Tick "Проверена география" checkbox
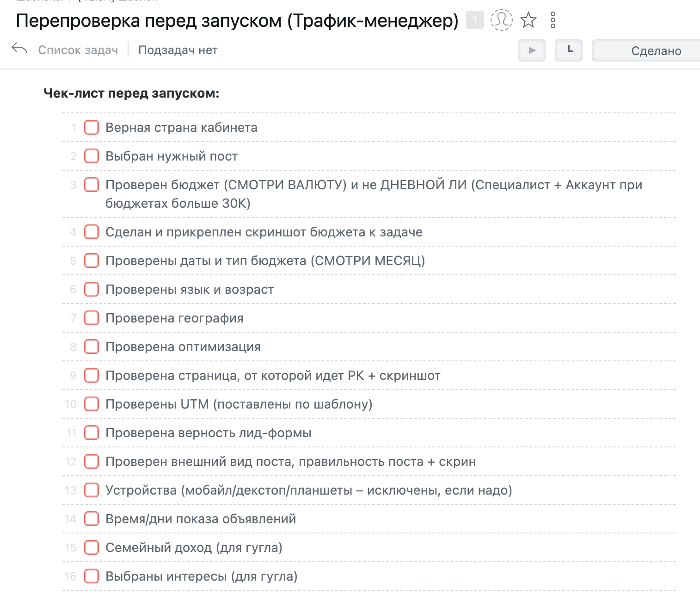The image size is (700, 595). [92, 318]
